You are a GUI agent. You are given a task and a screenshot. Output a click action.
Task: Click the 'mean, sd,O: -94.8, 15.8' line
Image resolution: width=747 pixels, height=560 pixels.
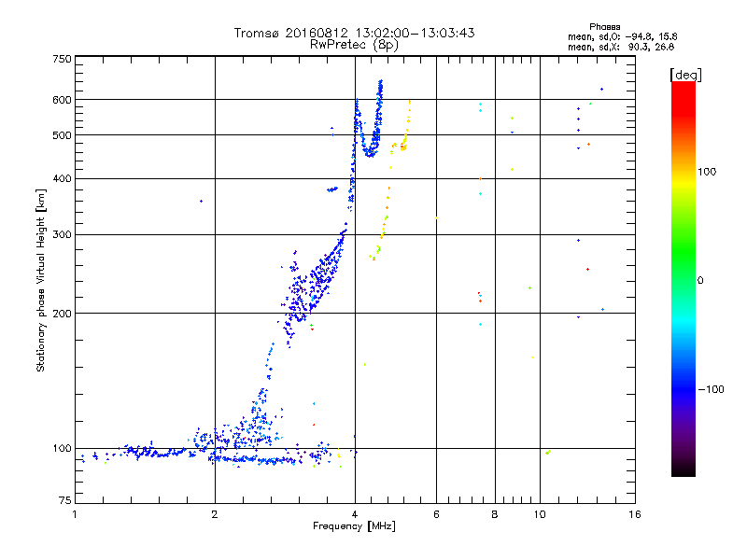point(622,36)
